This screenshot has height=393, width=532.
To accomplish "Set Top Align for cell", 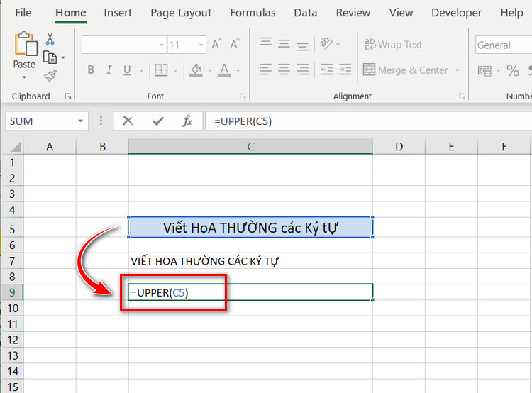I will [265, 43].
